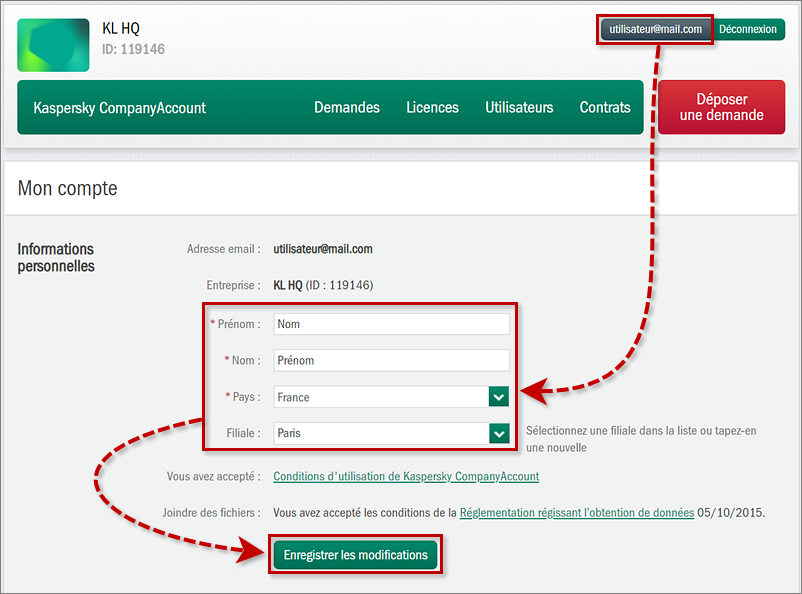Open Conditions d'utilisation de Kaspersky CompanyAccount link
Image resolution: width=802 pixels, height=594 pixels.
click(406, 476)
